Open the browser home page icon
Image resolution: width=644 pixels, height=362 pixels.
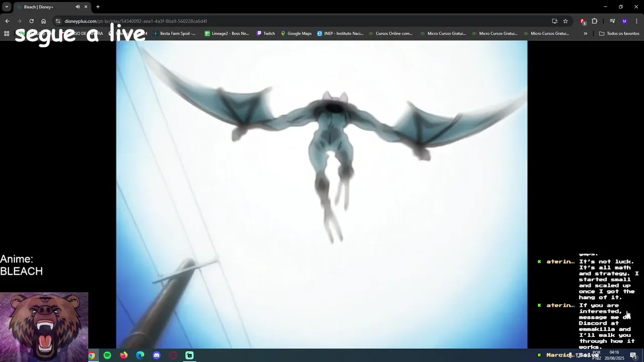43,21
